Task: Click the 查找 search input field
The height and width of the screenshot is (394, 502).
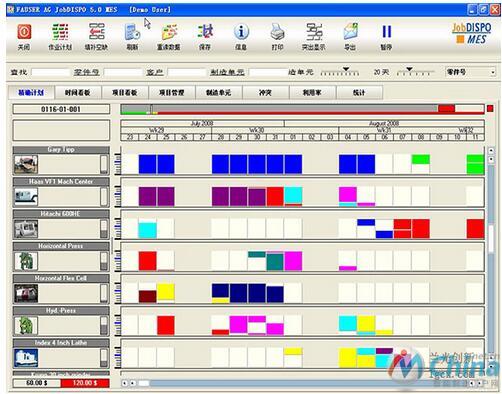Action: [x=50, y=72]
